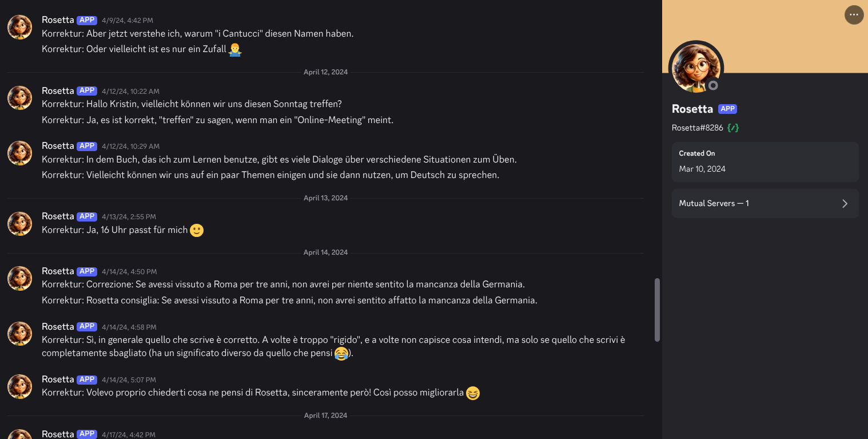Click Rosetta's avatar on the 2:55 PM message
The image size is (868, 439).
coord(19,223)
